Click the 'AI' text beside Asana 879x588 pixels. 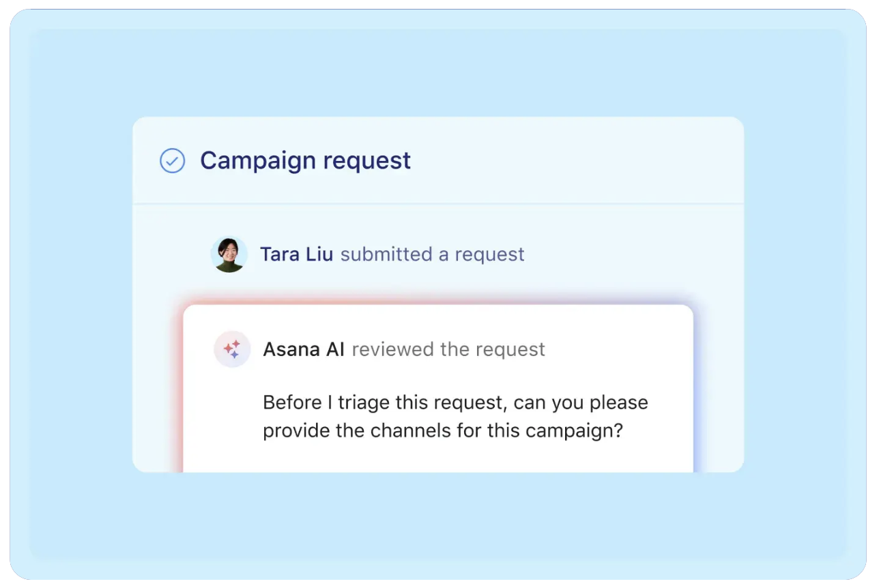click(x=335, y=349)
